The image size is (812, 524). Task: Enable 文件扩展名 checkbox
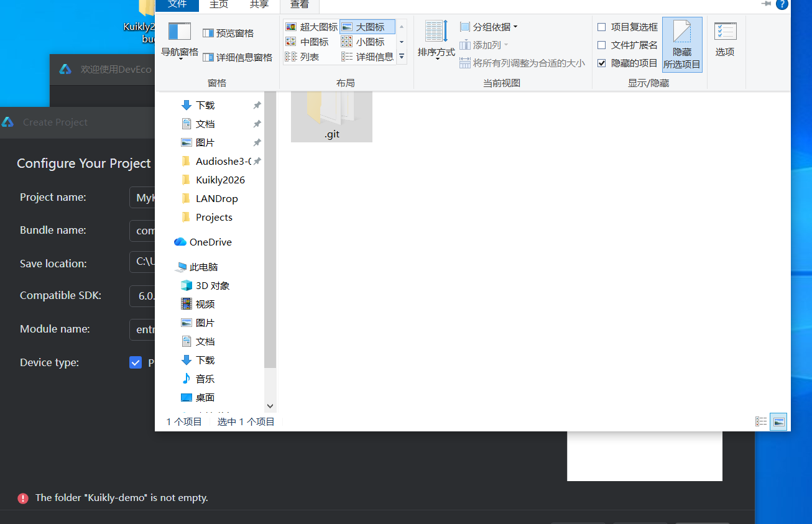602,45
